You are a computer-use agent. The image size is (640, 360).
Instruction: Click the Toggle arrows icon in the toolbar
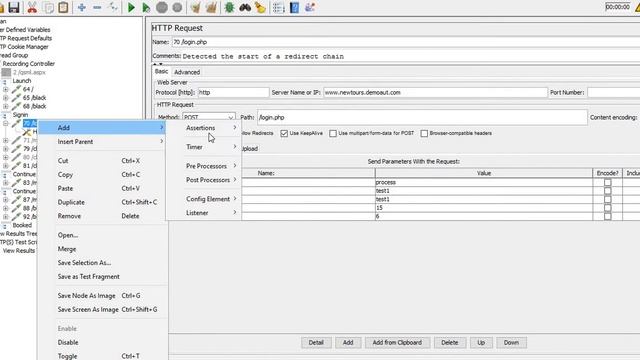click(113, 7)
